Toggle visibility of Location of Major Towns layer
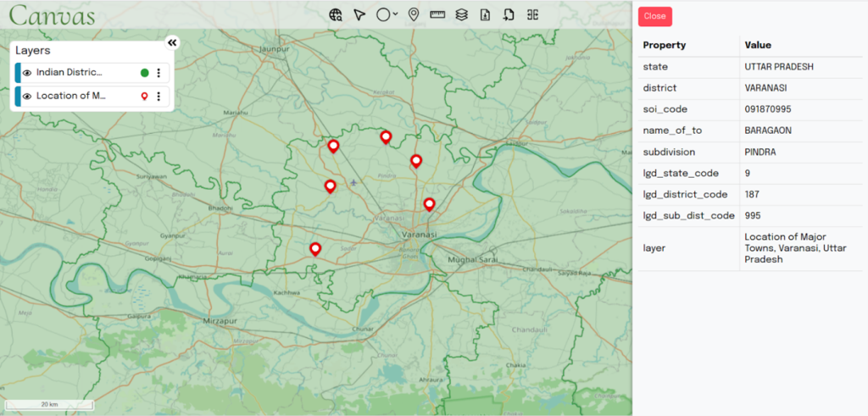The height and width of the screenshot is (416, 868). click(x=27, y=97)
